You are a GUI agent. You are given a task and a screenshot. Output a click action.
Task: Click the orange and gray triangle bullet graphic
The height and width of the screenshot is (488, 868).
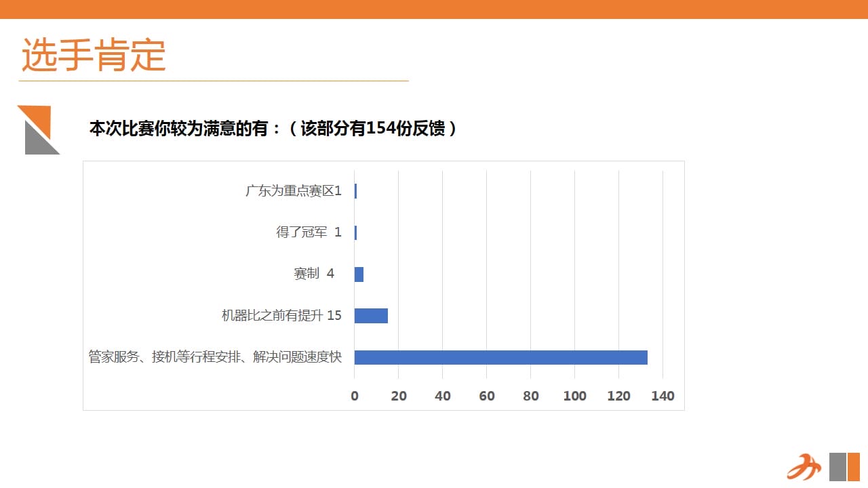(38, 129)
